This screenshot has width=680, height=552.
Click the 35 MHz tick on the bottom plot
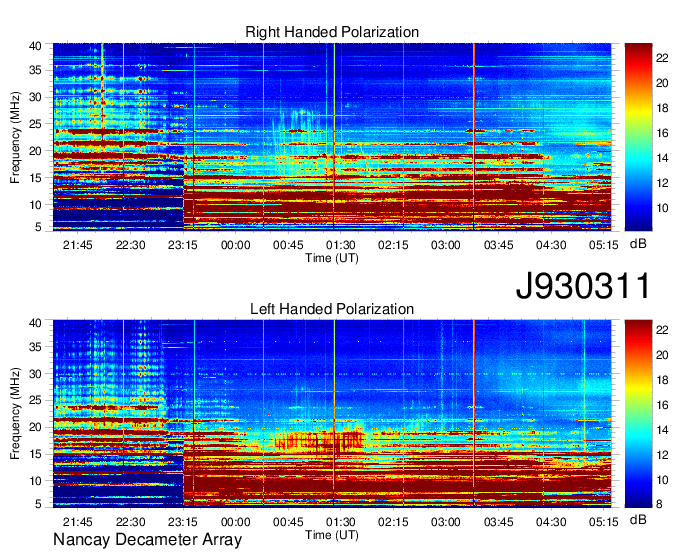click(x=36, y=347)
